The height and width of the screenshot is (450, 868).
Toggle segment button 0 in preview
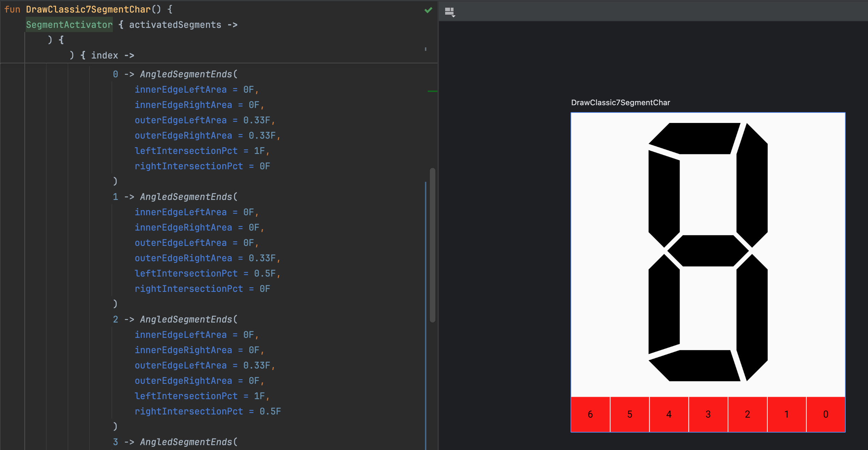pyautogui.click(x=826, y=414)
